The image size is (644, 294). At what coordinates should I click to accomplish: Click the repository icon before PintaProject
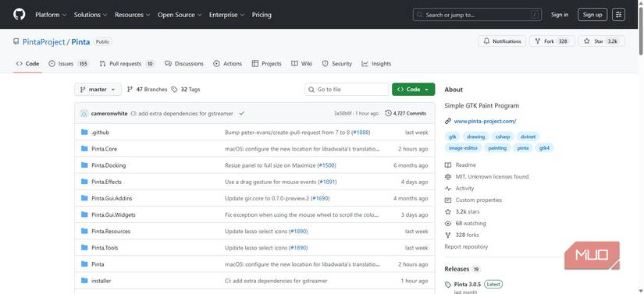click(x=16, y=42)
